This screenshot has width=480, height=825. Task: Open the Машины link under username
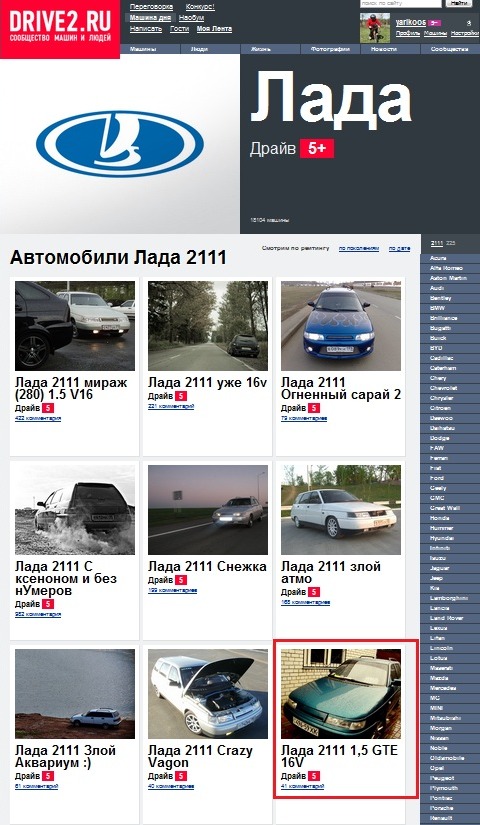(x=435, y=33)
